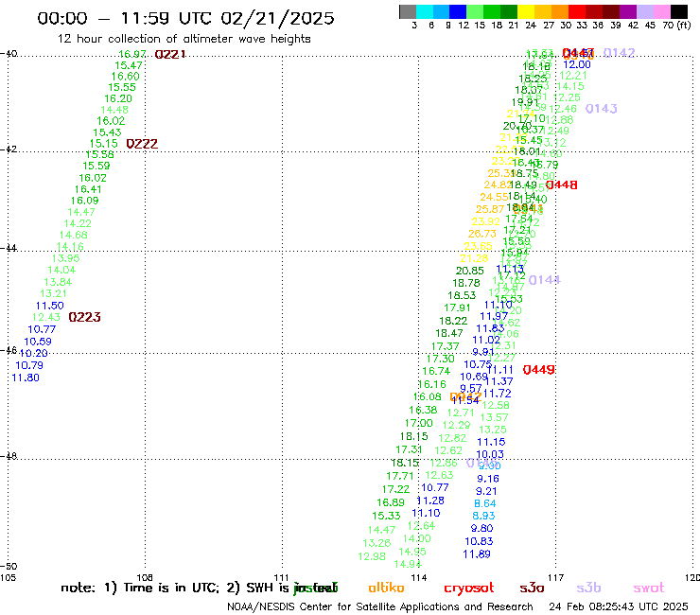Viewport: 700px width, 615px height.
Task: Click the 'altika' satellite legend label
Action: pyautogui.click(x=386, y=588)
